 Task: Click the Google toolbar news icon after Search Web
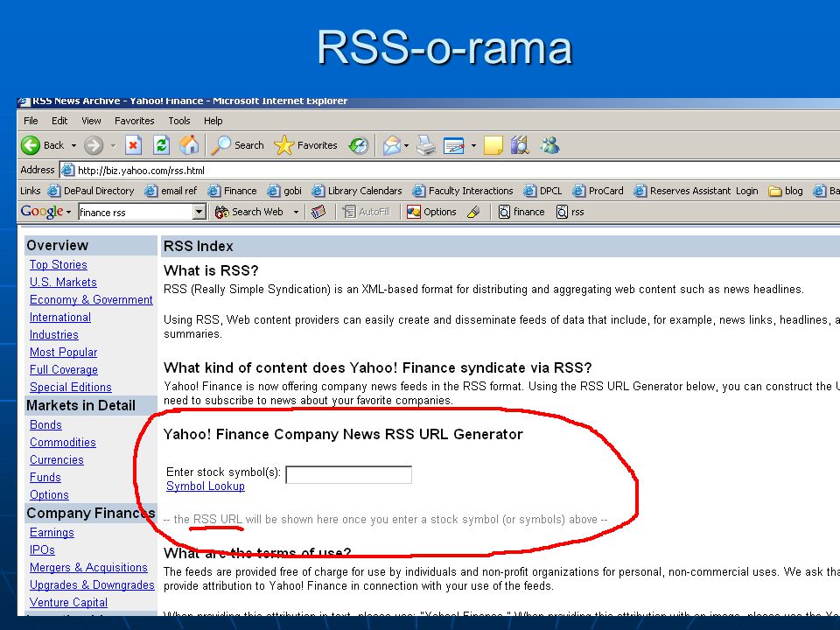[318, 212]
